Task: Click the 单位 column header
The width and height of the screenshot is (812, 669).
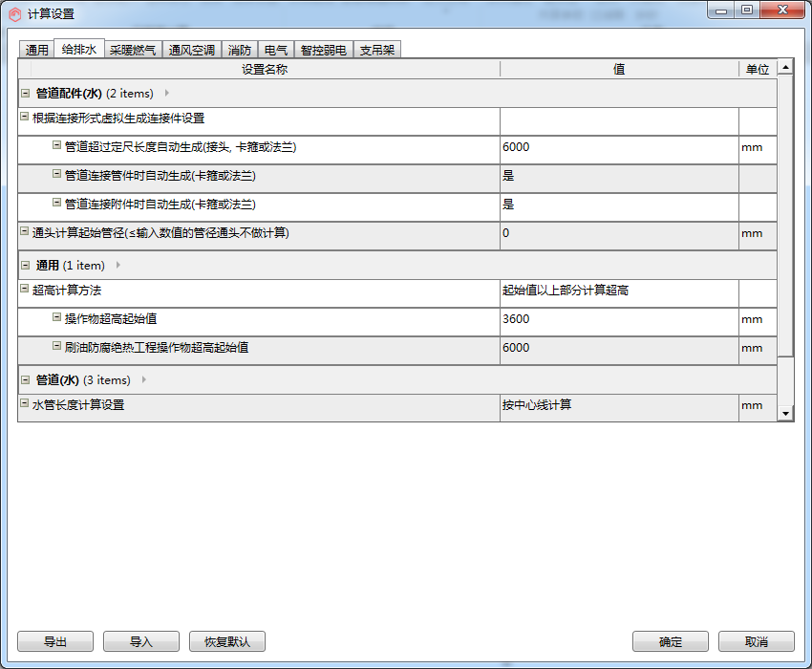Action: (x=758, y=69)
